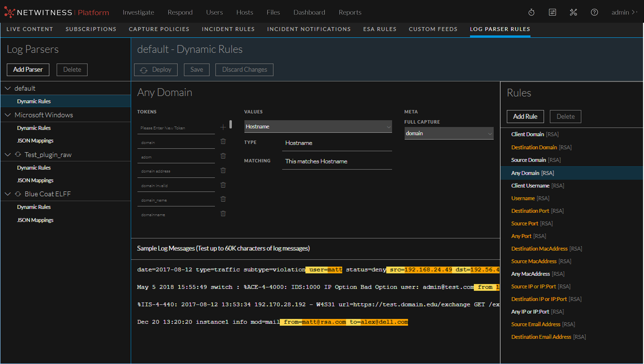Open user preferences via the sliders icon

pos(553,12)
